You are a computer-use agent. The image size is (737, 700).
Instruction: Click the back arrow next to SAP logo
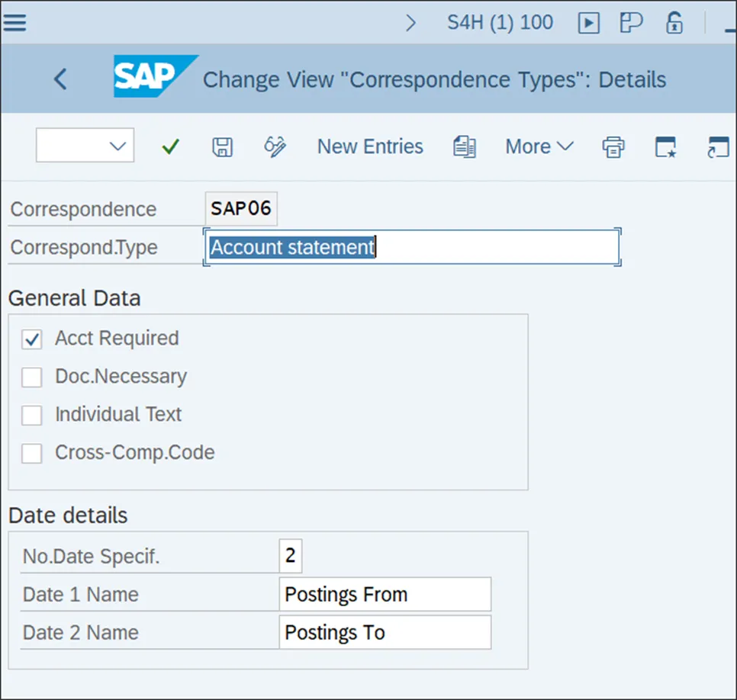coord(61,79)
